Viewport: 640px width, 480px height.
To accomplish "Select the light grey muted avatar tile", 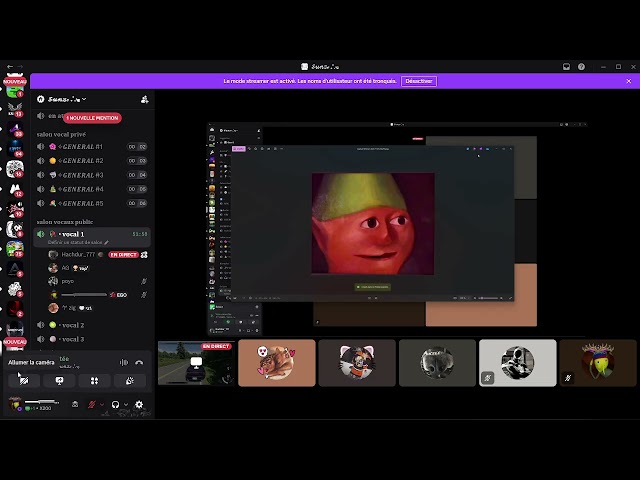I will coord(518,363).
